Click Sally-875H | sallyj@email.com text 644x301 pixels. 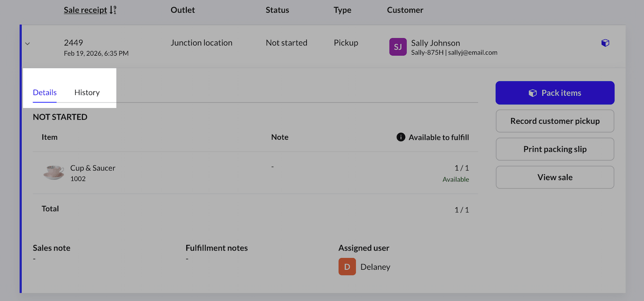(454, 52)
